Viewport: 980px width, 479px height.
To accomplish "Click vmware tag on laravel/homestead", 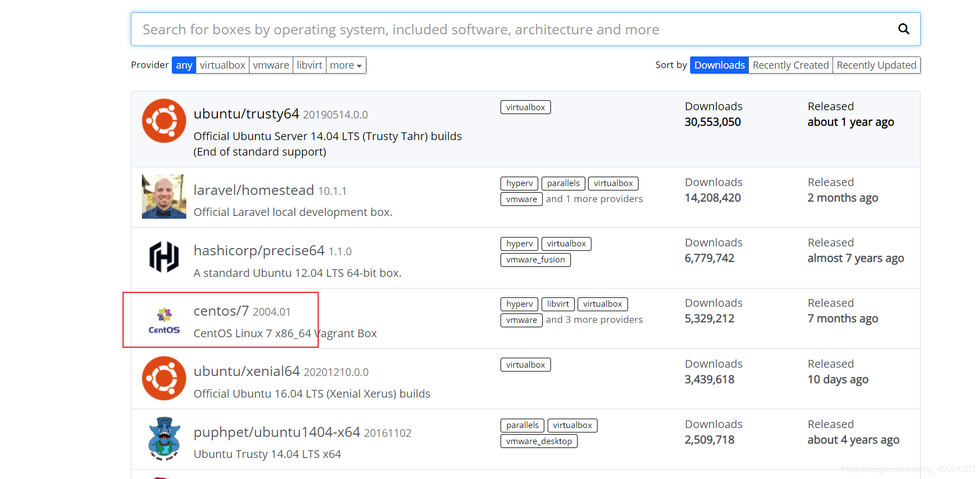I will pyautogui.click(x=522, y=199).
